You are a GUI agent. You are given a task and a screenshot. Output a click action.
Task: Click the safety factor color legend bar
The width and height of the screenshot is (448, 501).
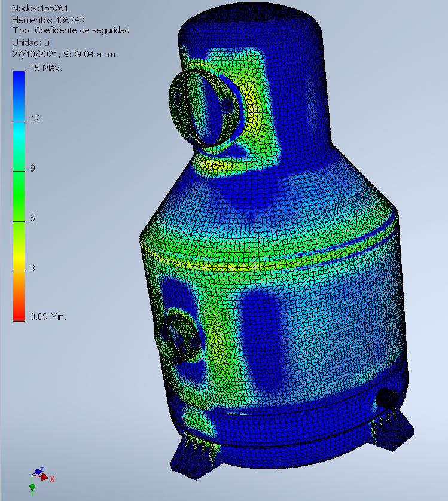coord(19,196)
